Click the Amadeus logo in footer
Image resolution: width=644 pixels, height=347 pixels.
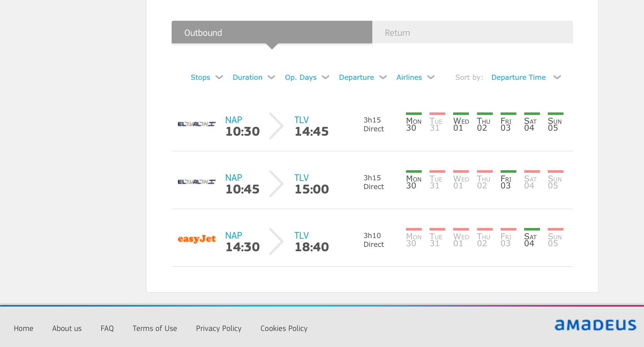click(595, 325)
